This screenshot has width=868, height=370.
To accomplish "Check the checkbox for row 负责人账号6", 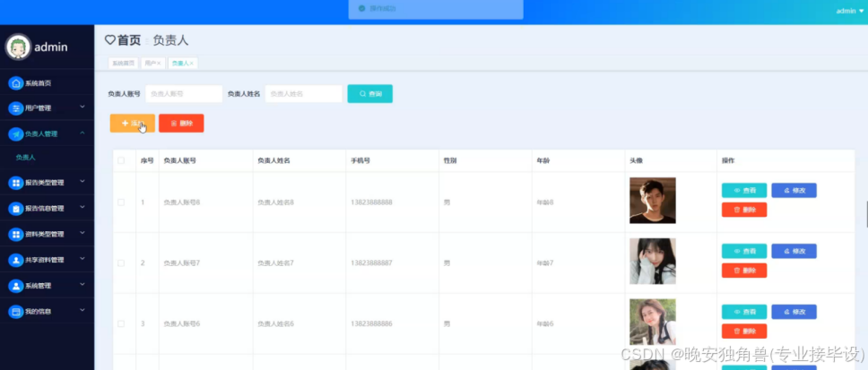I will point(121,323).
